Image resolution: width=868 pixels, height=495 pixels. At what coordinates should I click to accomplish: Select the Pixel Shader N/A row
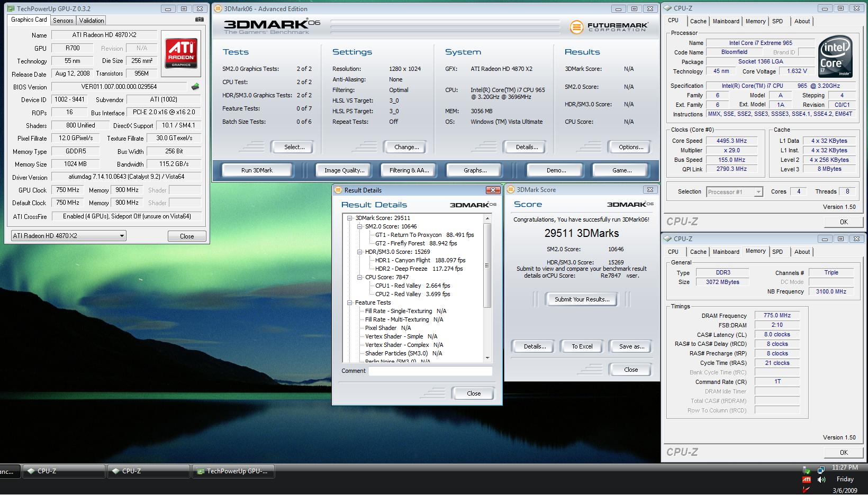[387, 328]
